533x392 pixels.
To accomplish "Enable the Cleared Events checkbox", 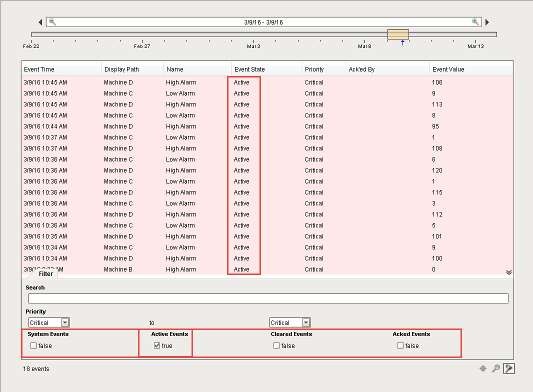I will 276,345.
